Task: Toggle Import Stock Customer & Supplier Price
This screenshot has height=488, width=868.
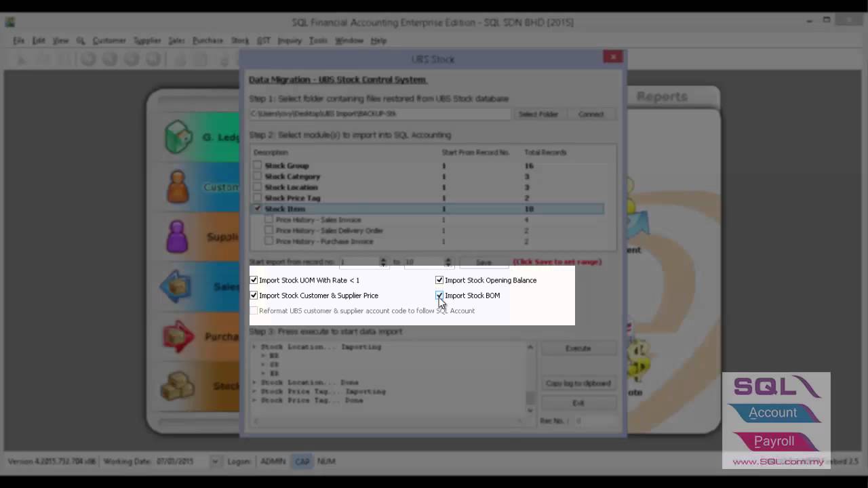Action: 254,296
